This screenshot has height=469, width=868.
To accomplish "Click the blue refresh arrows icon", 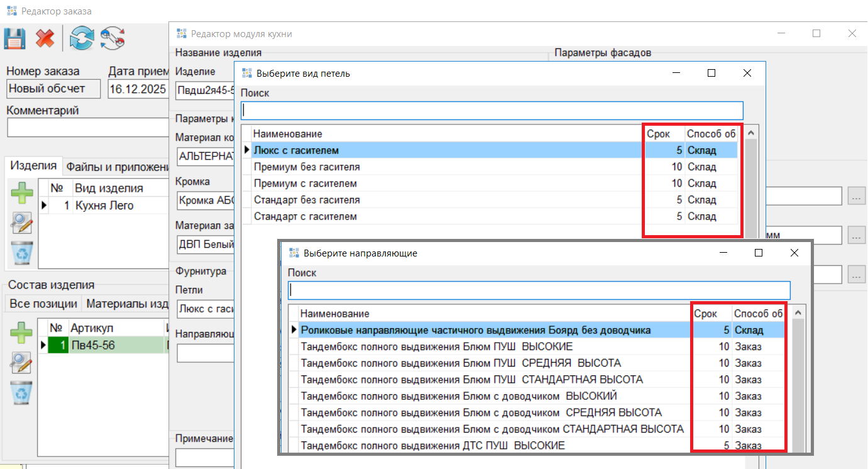I will [x=82, y=39].
